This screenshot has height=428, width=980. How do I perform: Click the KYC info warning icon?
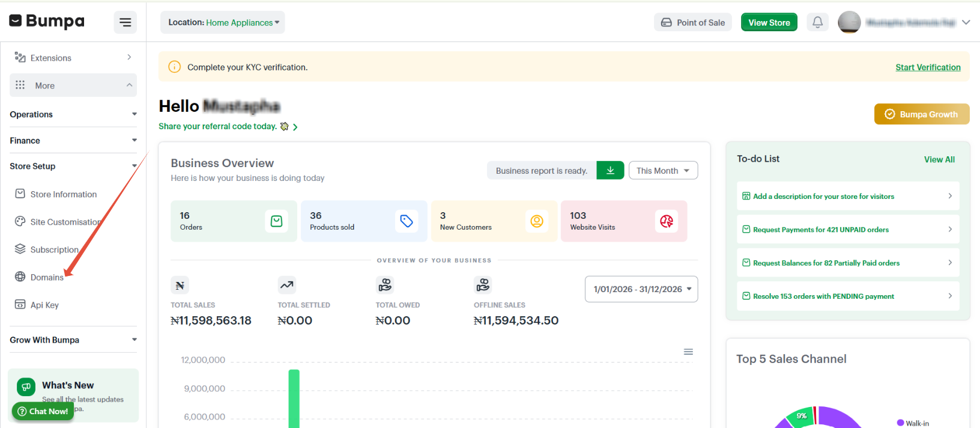pyautogui.click(x=174, y=67)
